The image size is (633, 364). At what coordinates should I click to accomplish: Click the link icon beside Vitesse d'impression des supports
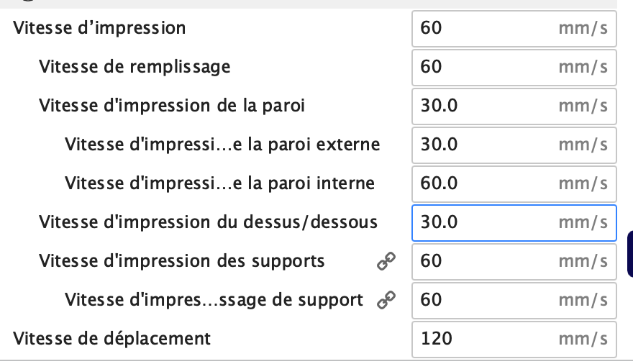[x=386, y=261]
